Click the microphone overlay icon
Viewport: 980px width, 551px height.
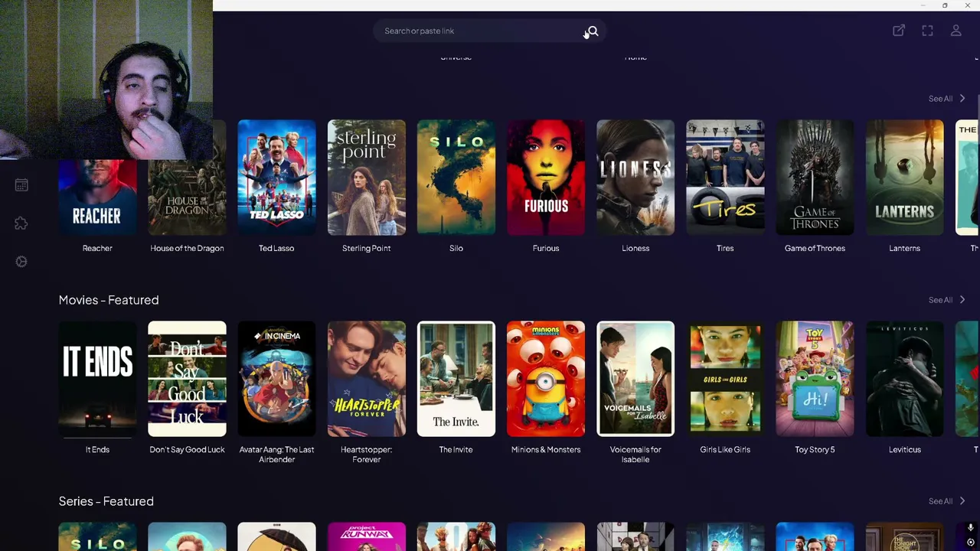[970, 528]
